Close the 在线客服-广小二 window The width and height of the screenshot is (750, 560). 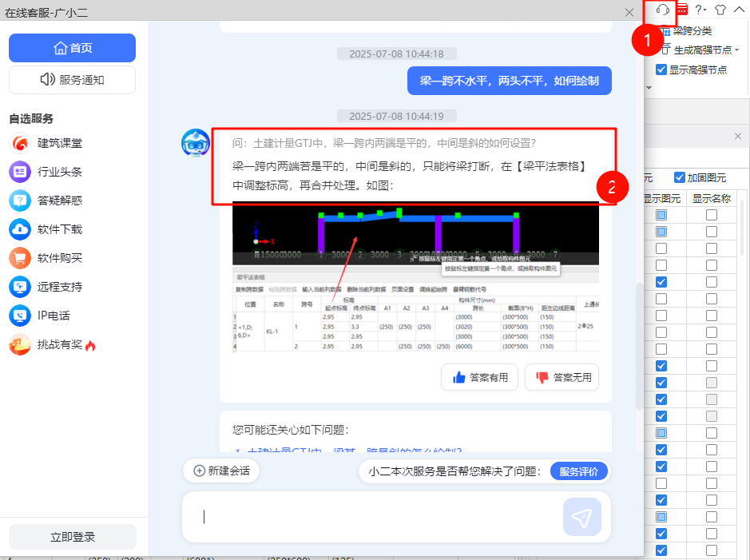[629, 13]
